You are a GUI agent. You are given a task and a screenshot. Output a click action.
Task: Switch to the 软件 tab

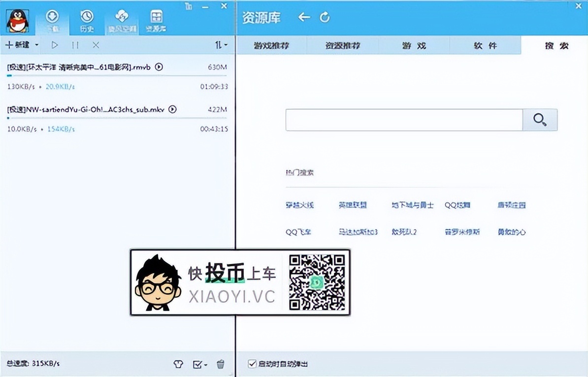485,46
